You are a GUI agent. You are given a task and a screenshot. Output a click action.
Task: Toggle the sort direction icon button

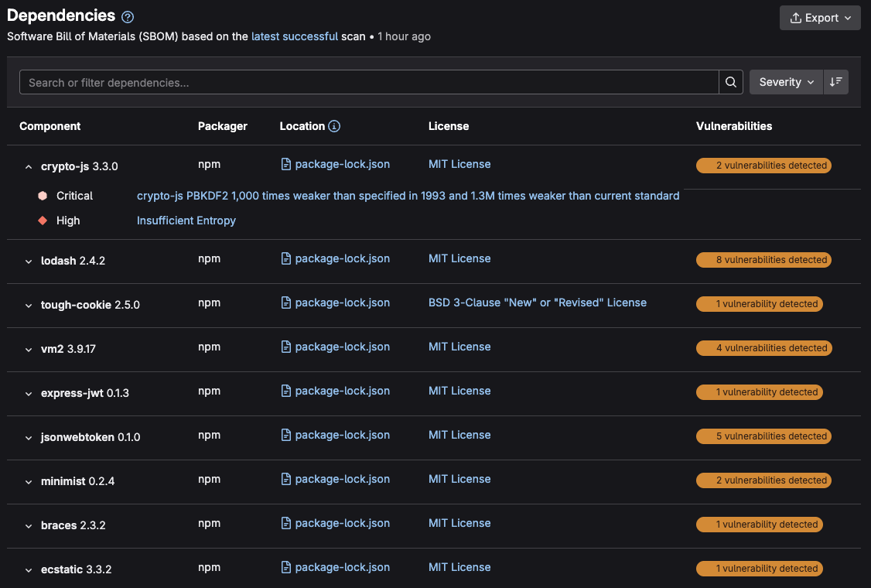[836, 82]
